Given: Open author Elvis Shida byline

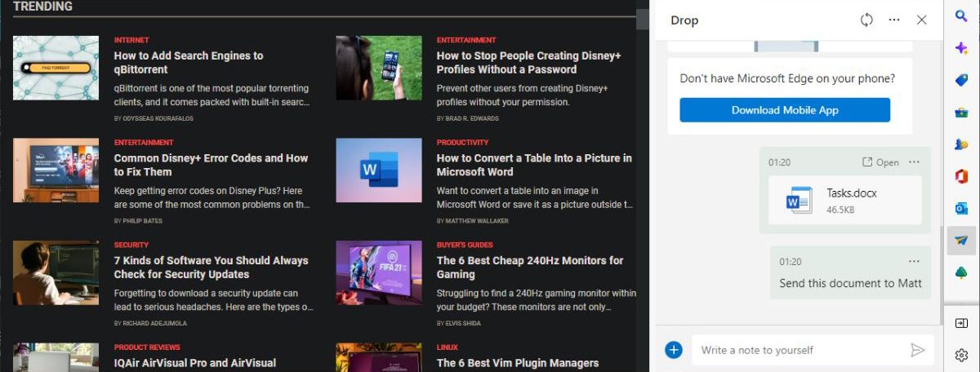Looking at the screenshot, I should pyautogui.click(x=464, y=324).
